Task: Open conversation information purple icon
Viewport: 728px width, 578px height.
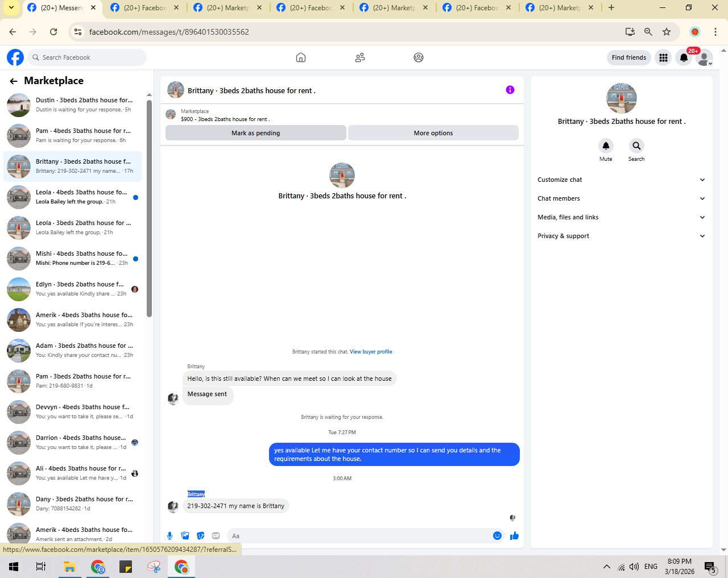Action: coord(510,90)
